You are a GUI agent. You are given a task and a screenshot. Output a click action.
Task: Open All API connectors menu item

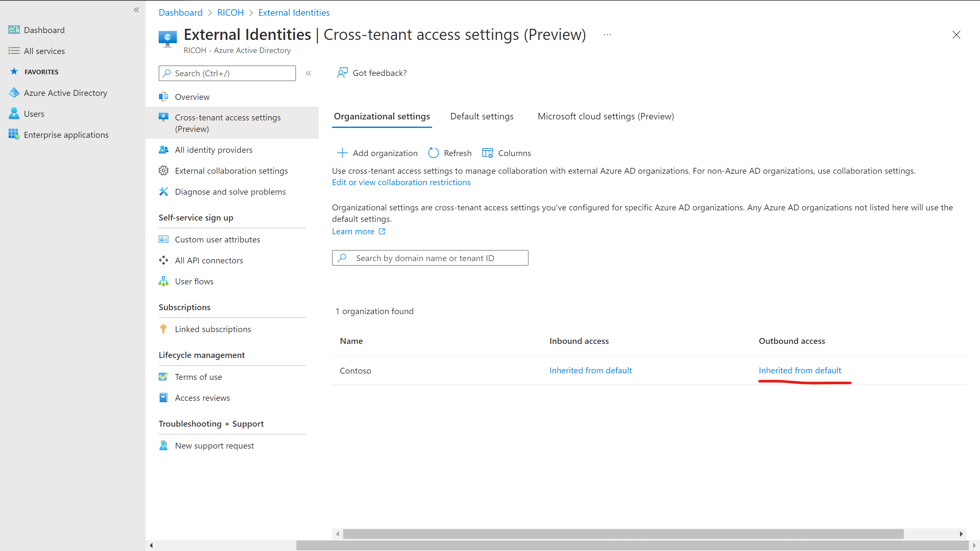(209, 260)
